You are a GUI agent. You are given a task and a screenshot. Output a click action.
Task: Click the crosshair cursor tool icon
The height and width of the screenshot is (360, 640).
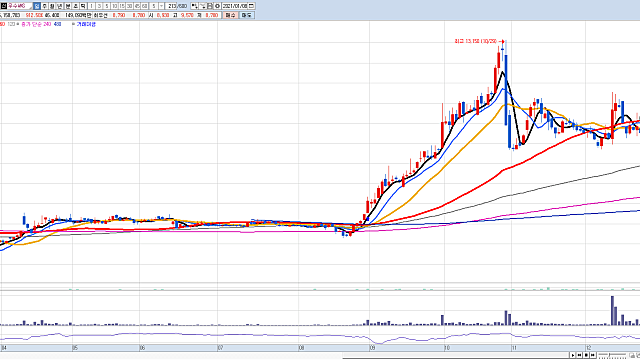(195, 6)
